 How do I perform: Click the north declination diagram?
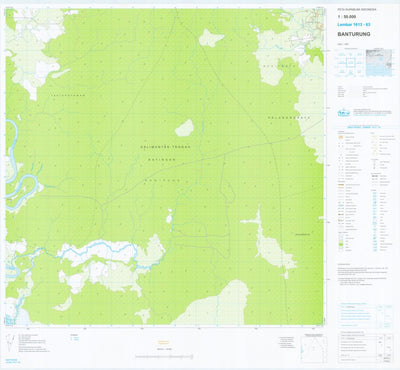(x=11, y=342)
